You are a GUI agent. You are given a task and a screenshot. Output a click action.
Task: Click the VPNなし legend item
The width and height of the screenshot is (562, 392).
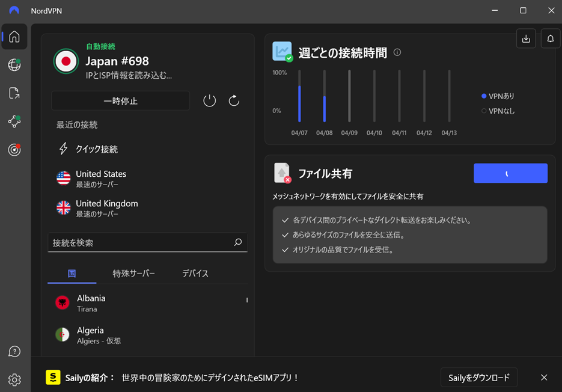498,111
